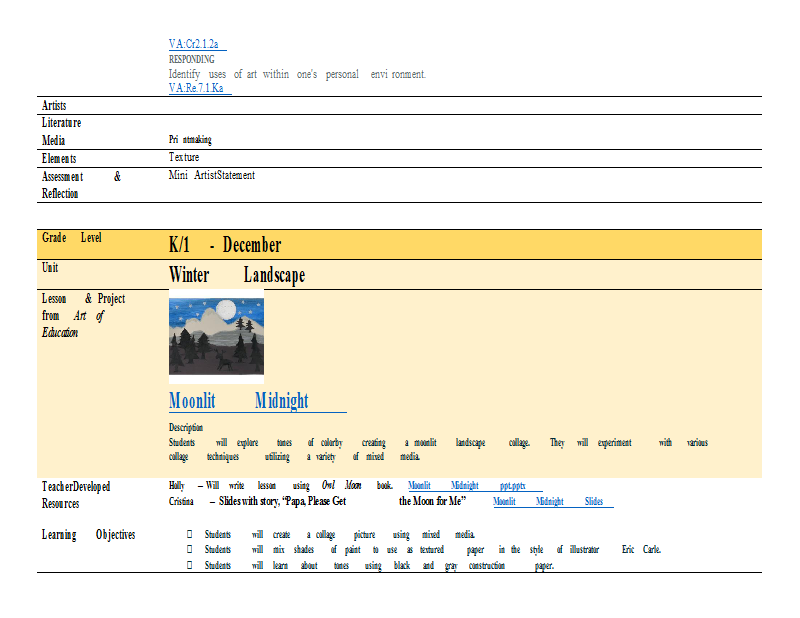Open the VA:Cr2.1.2a standard link
This screenshot has height=618, width=800.
197,44
